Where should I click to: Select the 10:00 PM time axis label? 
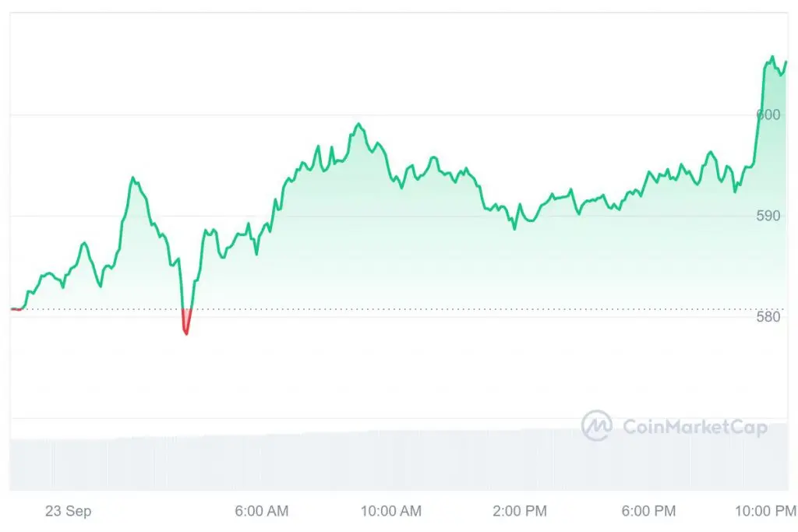[x=765, y=511]
